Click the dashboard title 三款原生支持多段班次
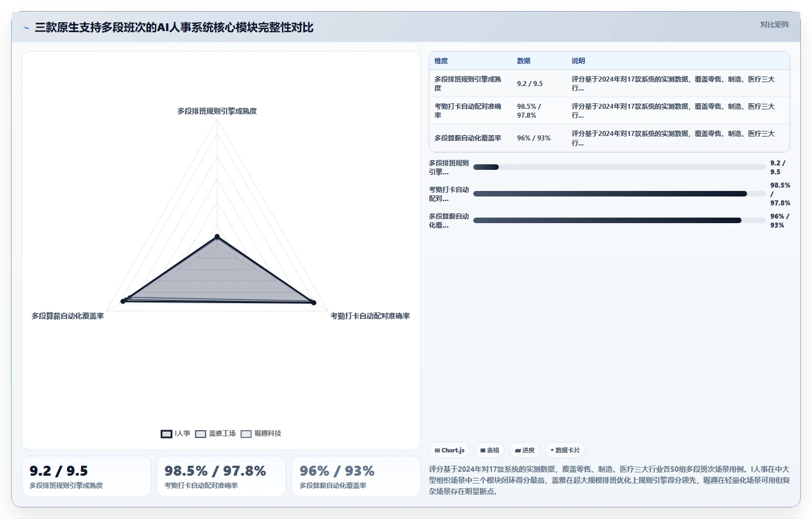The image size is (812, 519). (x=174, y=28)
